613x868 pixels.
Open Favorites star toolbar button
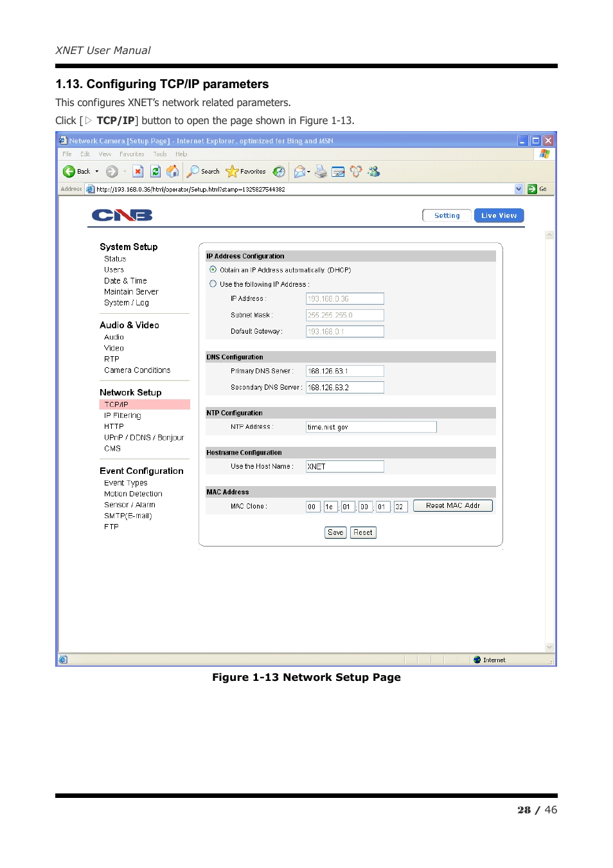[x=245, y=172]
